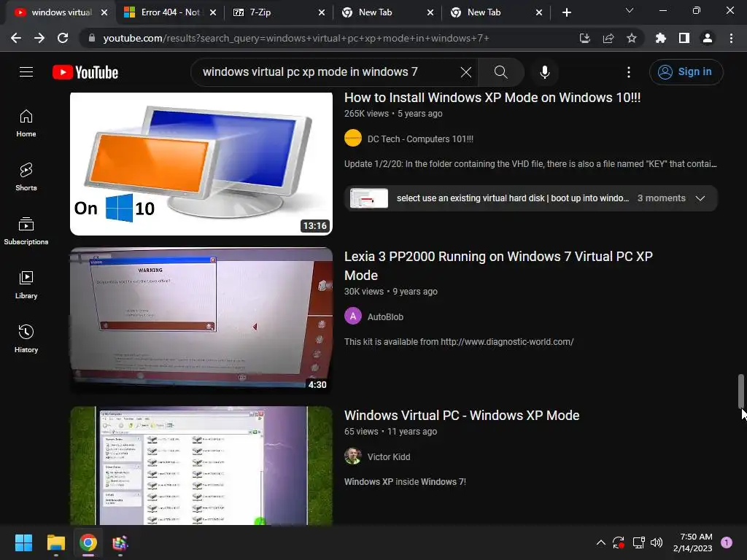Image resolution: width=747 pixels, height=560 pixels.
Task: Open Windows Start menu
Action: 23,542
